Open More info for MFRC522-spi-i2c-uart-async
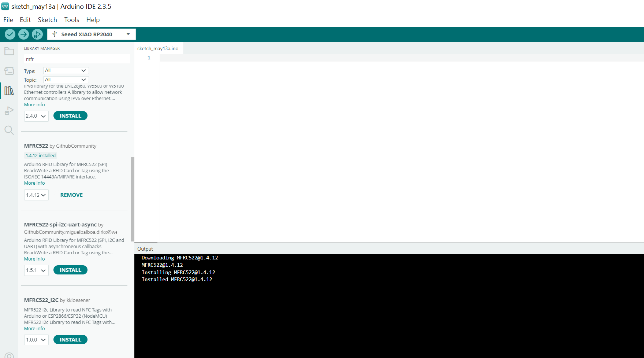This screenshot has width=644, height=358. (x=34, y=259)
